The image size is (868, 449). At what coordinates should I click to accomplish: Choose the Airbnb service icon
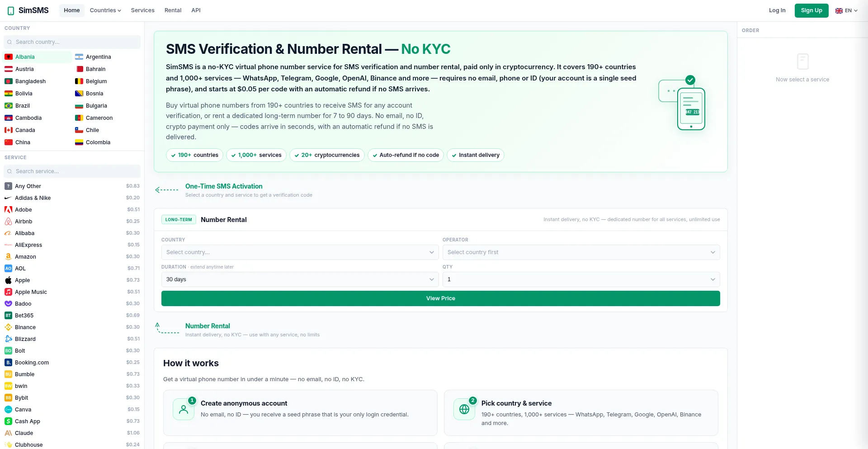pyautogui.click(x=8, y=222)
